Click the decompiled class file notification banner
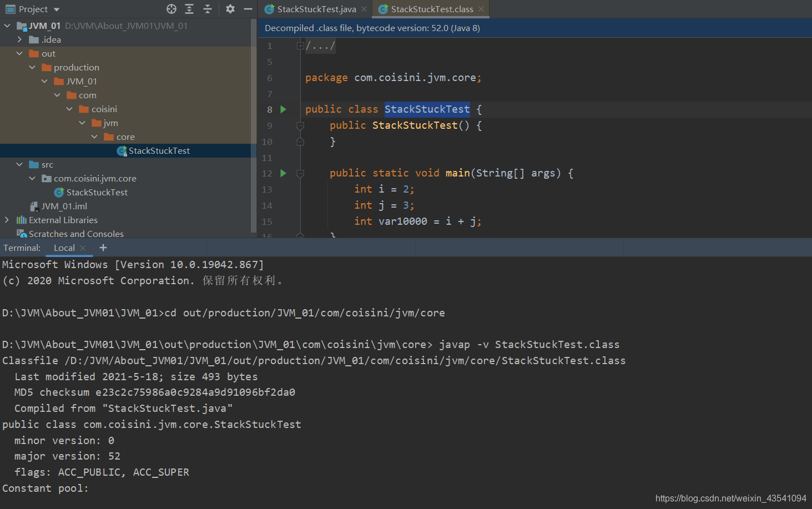The height and width of the screenshot is (509, 812). tap(535, 28)
